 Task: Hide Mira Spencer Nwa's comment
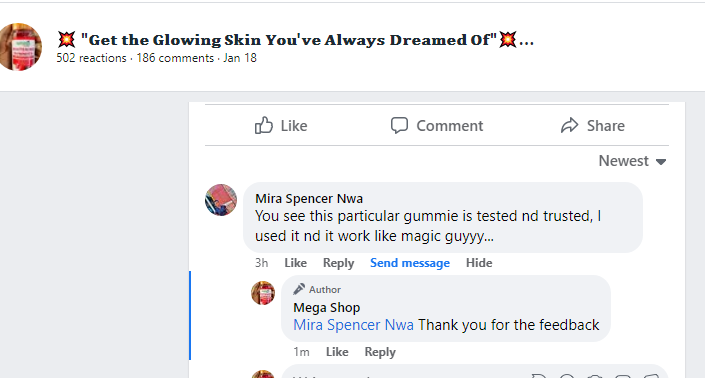(479, 263)
